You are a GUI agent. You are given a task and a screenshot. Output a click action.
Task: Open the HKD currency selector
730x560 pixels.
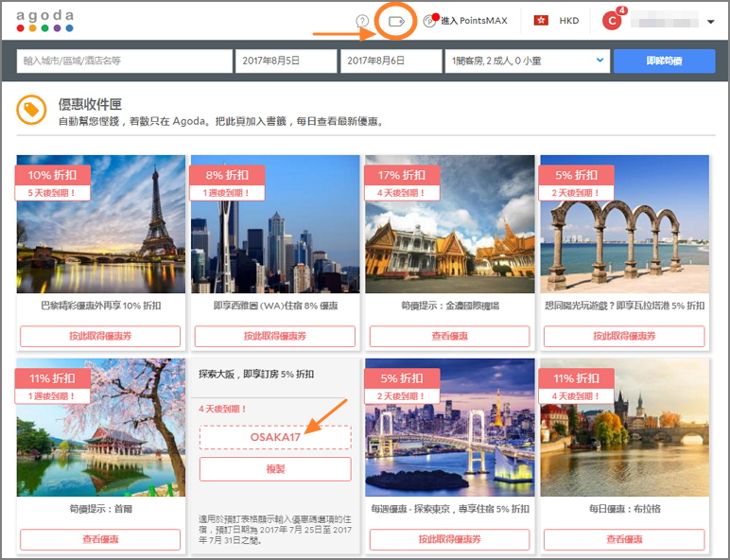(x=569, y=20)
